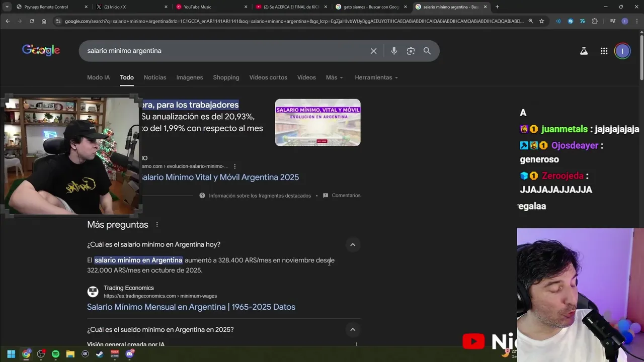This screenshot has width=644, height=362.
Task: Open the browser home page button
Action: coord(44,21)
